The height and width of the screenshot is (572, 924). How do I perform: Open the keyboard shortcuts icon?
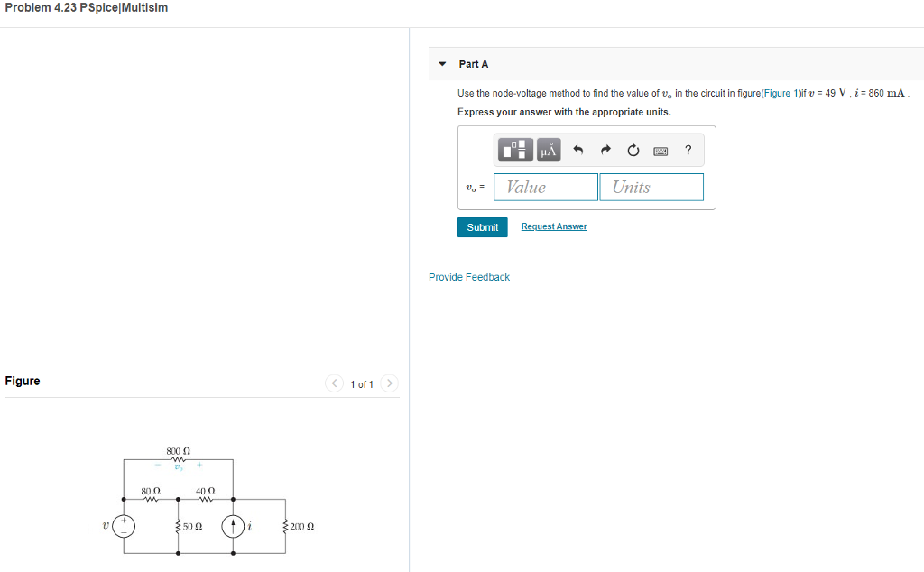point(661,150)
